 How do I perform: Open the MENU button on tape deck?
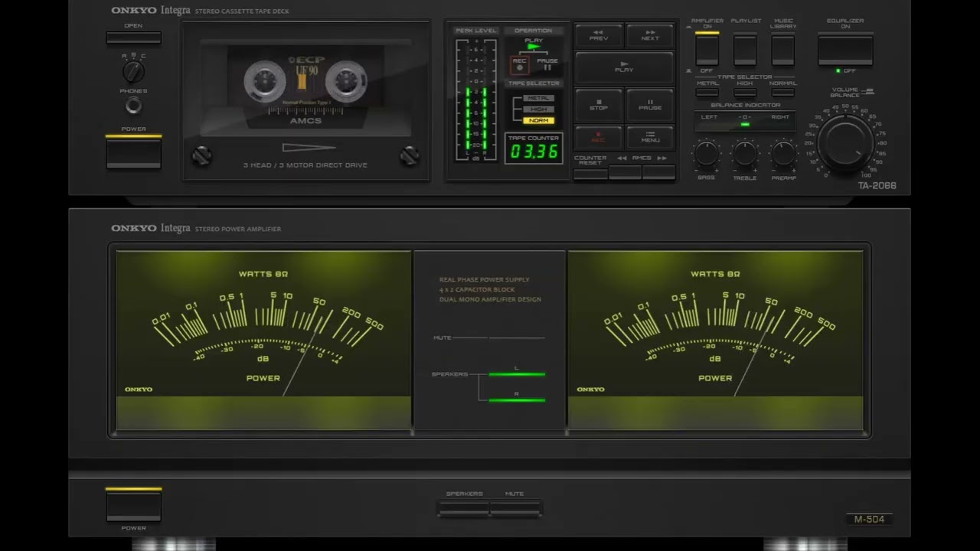[x=650, y=137]
